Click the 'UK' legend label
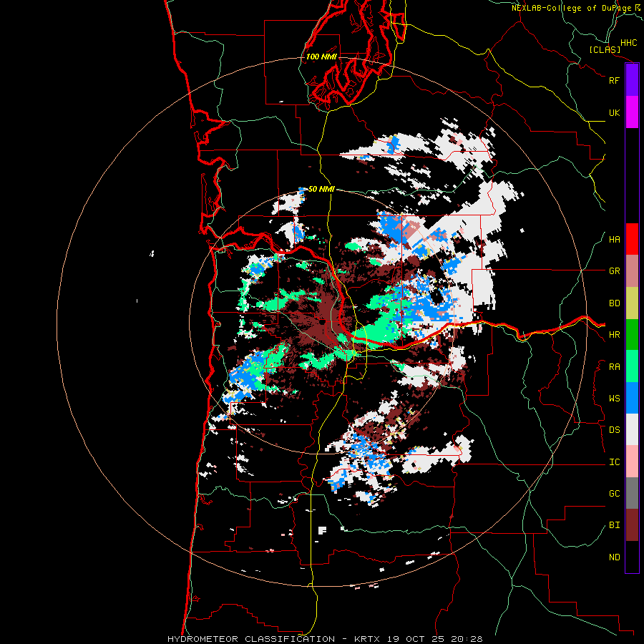 point(614,112)
